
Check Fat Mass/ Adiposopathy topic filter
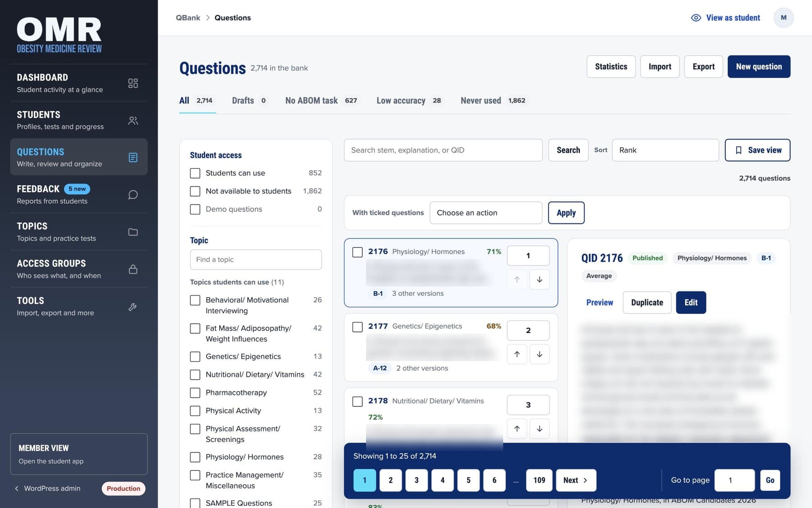pyautogui.click(x=195, y=328)
